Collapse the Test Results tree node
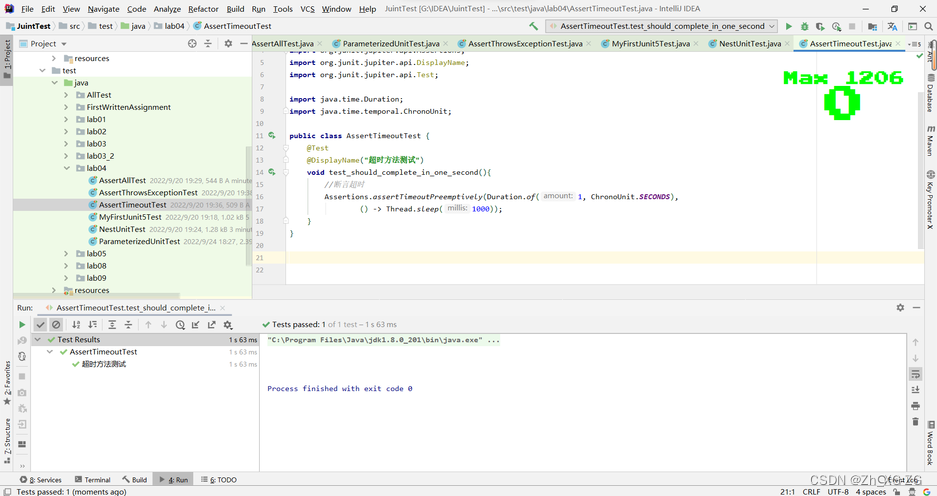Viewport: 937px width, 496px height. (38, 339)
